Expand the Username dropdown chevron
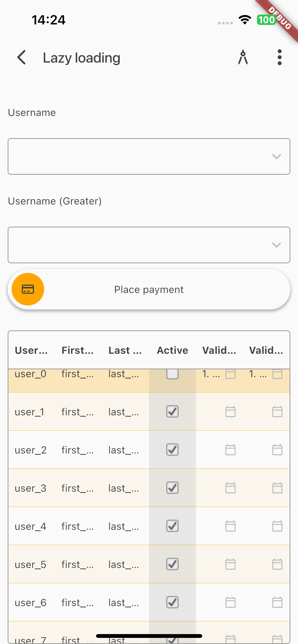298x644 pixels. pos(276,156)
